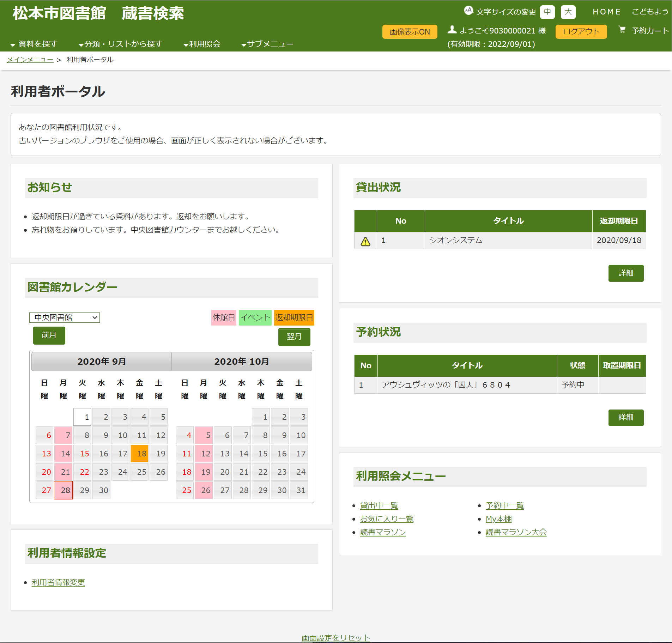Click the font size change icon
The image size is (672, 643).
coord(468,11)
